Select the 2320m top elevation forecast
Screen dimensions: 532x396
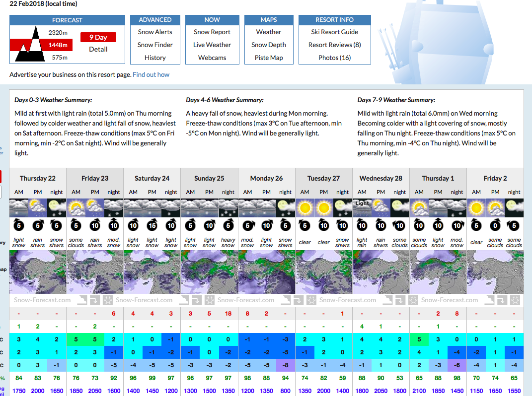coord(58,33)
